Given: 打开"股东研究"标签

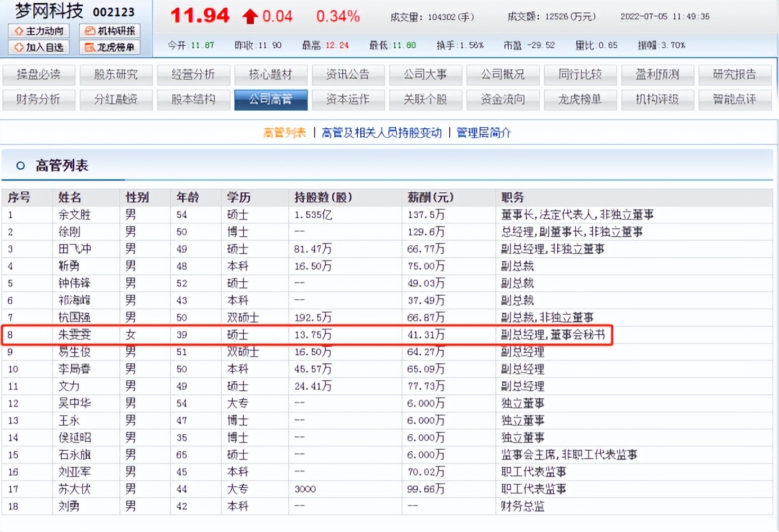Looking at the screenshot, I should coord(116,74).
